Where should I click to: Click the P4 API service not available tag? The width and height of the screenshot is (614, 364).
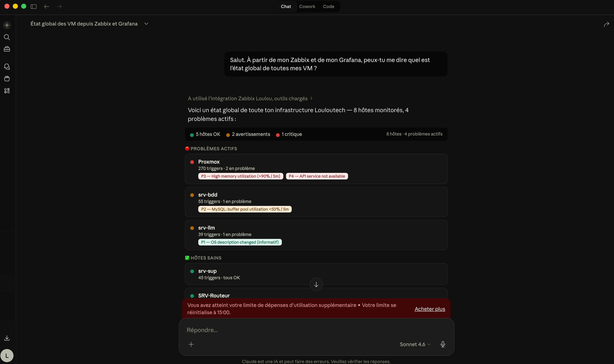click(x=317, y=176)
